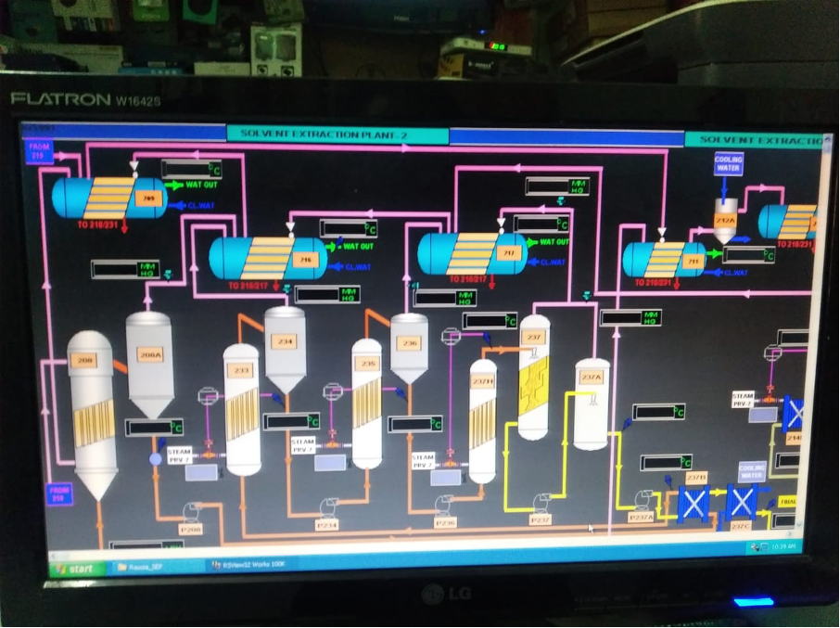Click the top-left FROM 219 navigation box
The width and height of the screenshot is (840, 628).
coord(39,151)
